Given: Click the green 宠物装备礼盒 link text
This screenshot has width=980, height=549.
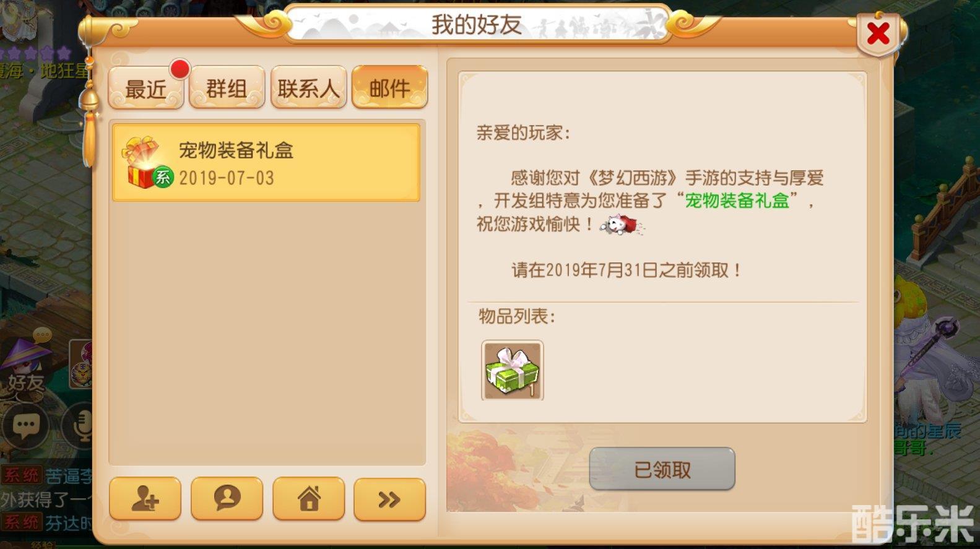Looking at the screenshot, I should click(737, 201).
